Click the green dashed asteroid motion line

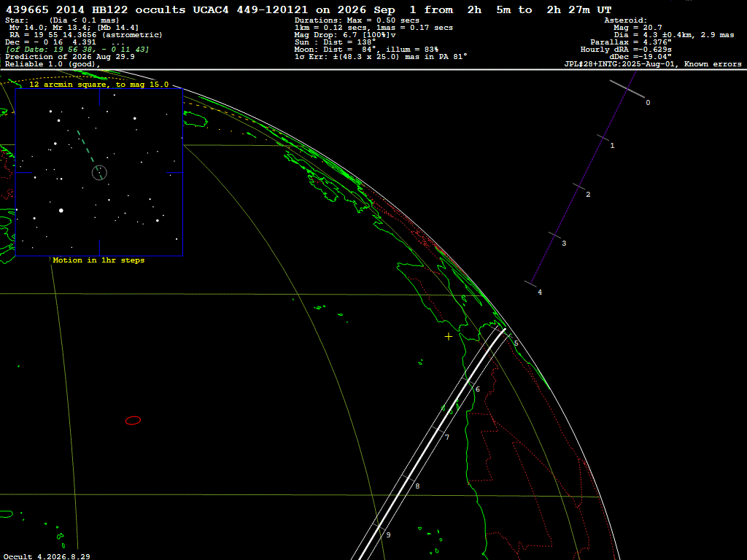point(90,154)
